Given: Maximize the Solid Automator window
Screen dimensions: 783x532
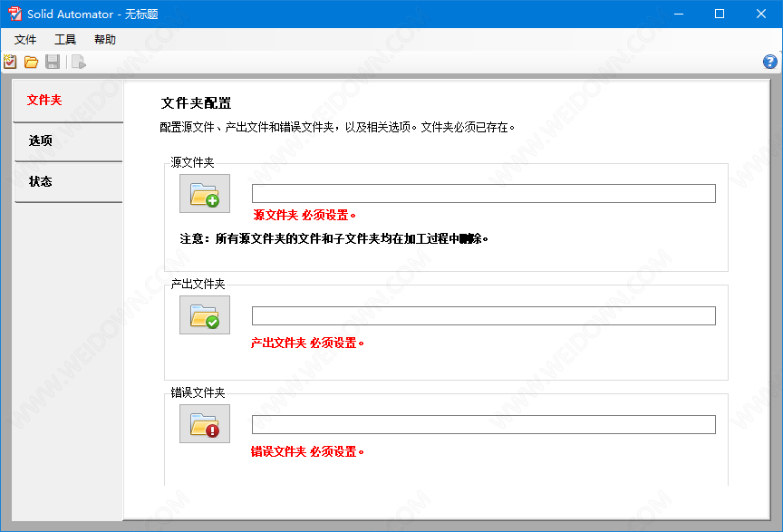Looking at the screenshot, I should point(720,14).
